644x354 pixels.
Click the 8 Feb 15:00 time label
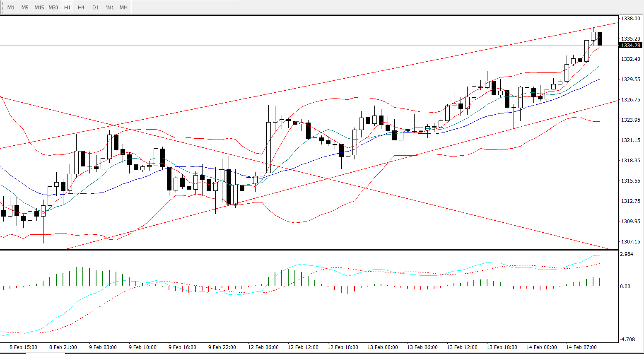(23, 347)
